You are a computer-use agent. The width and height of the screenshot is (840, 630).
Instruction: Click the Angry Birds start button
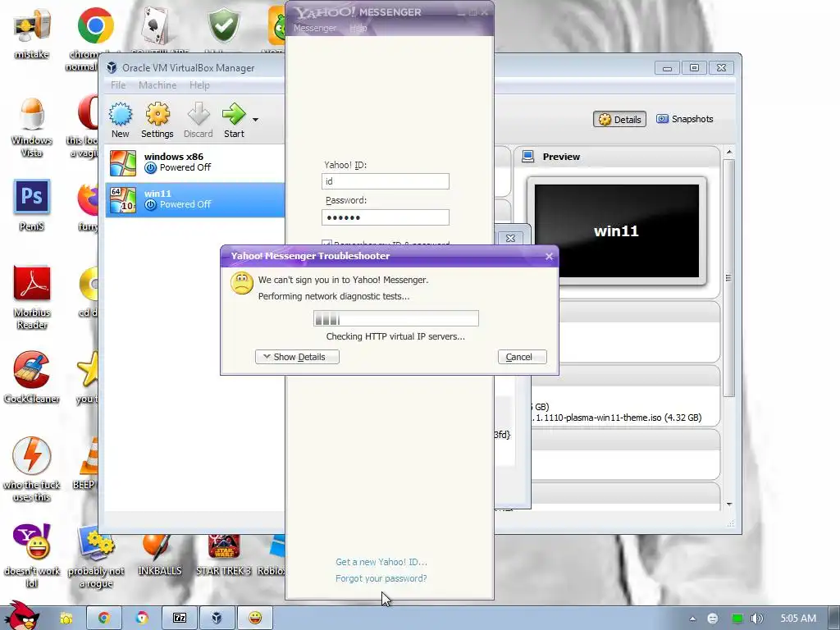pyautogui.click(x=22, y=616)
